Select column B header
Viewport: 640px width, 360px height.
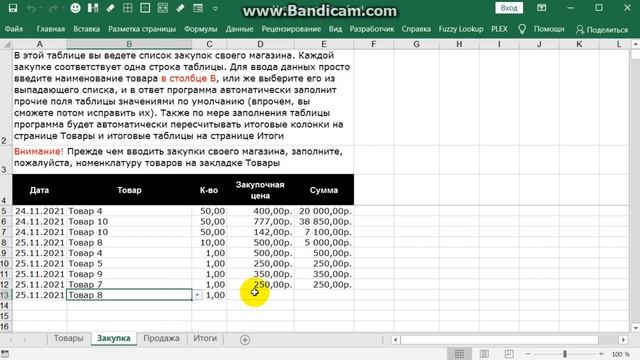pyautogui.click(x=129, y=44)
